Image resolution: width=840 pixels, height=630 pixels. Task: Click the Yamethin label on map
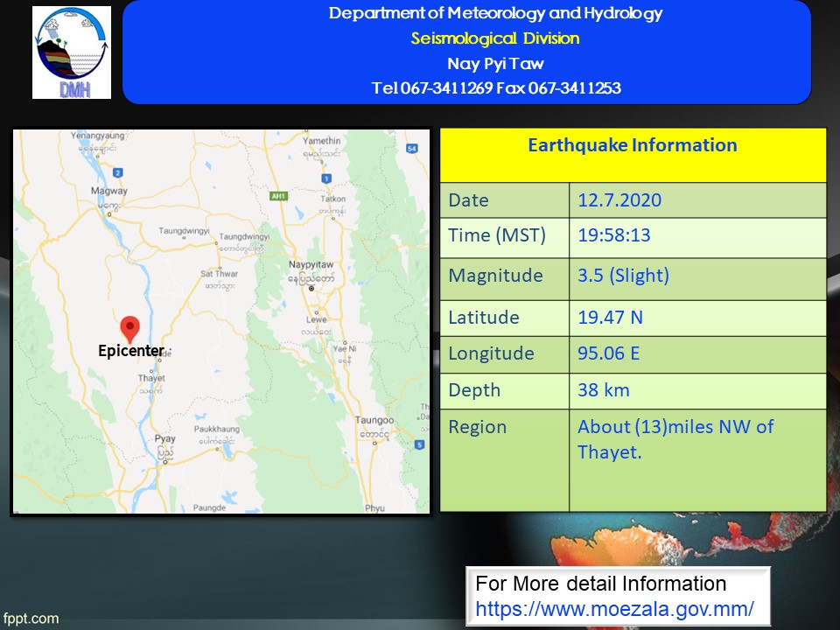coord(321,140)
